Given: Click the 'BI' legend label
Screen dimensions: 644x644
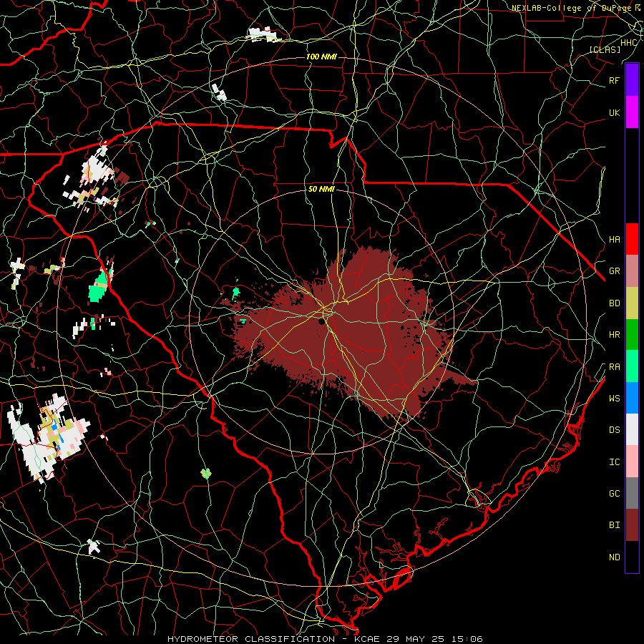Looking at the screenshot, I should [614, 525].
